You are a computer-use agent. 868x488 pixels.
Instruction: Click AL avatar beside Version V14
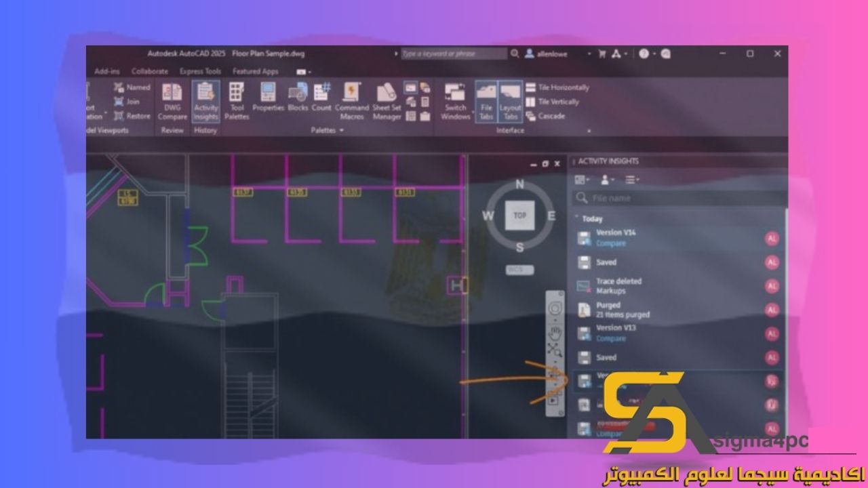[x=772, y=238]
